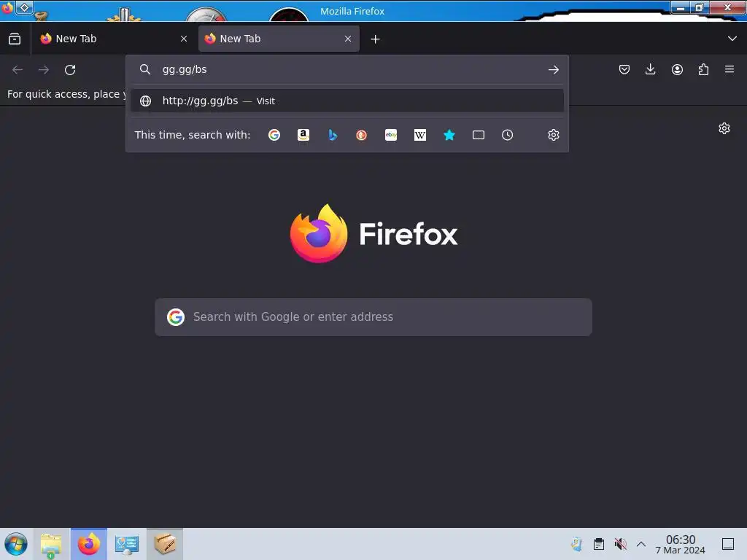Image resolution: width=747 pixels, height=560 pixels.
Task: Reload the current page
Action: pyautogui.click(x=70, y=70)
